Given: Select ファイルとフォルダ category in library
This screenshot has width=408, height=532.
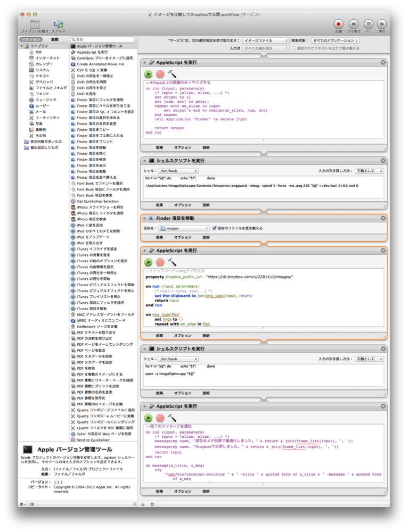Looking at the screenshot, I should click(x=47, y=88).
